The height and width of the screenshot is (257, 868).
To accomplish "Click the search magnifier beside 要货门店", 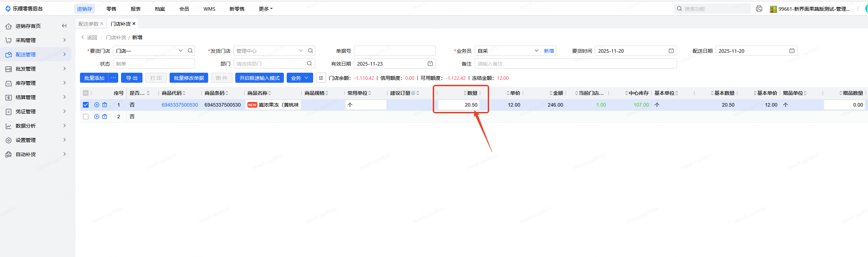I will point(190,51).
